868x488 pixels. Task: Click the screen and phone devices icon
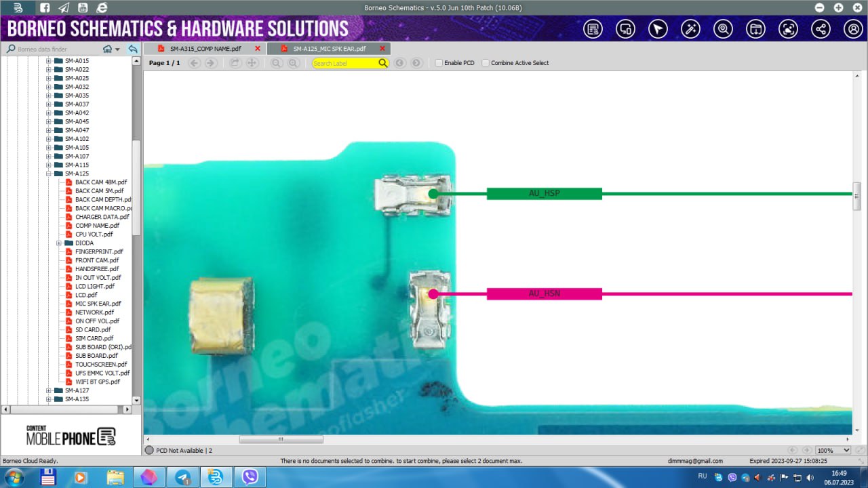pyautogui.click(x=625, y=29)
